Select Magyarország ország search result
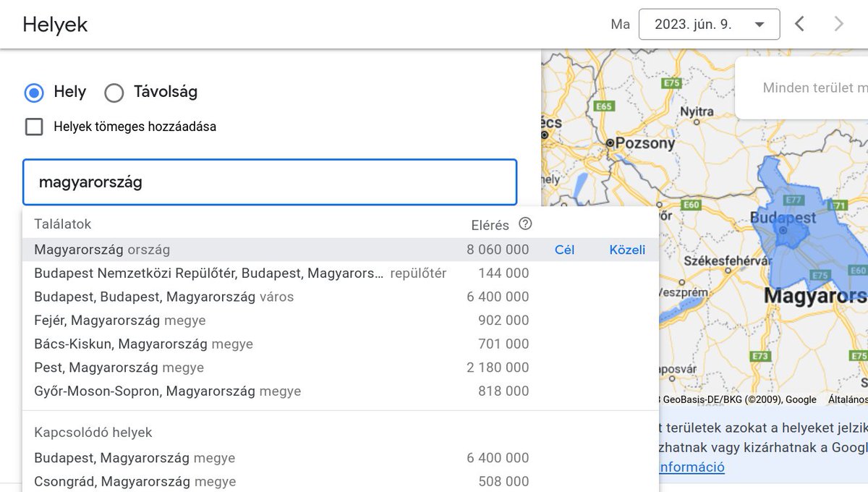This screenshot has width=868, height=492. (341, 250)
